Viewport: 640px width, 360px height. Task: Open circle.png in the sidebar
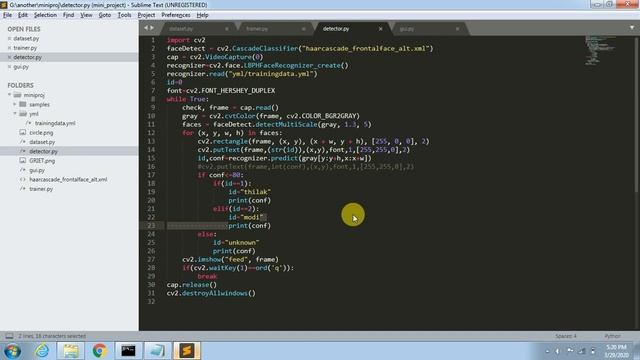pyautogui.click(x=41, y=133)
